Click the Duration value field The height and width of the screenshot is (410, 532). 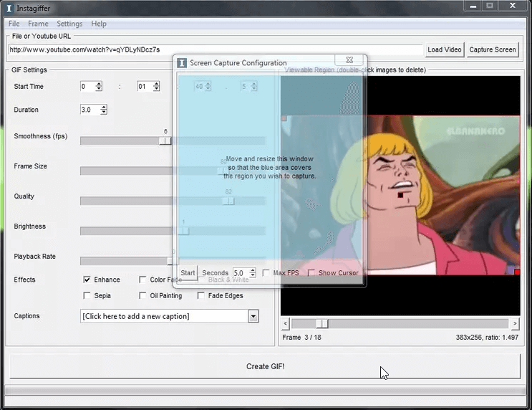(x=90, y=110)
